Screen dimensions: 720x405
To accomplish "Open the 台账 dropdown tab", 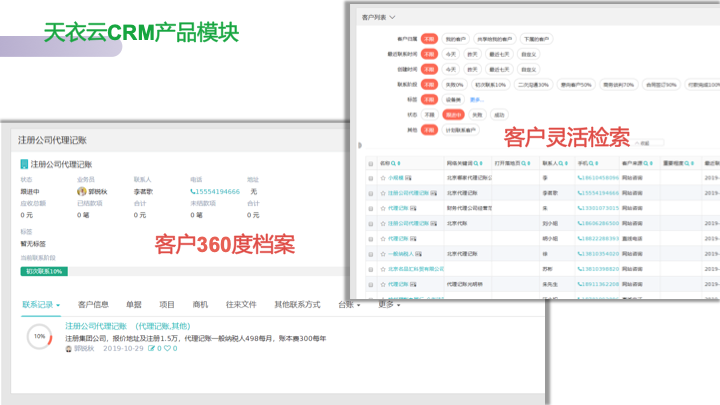I will [x=349, y=304].
